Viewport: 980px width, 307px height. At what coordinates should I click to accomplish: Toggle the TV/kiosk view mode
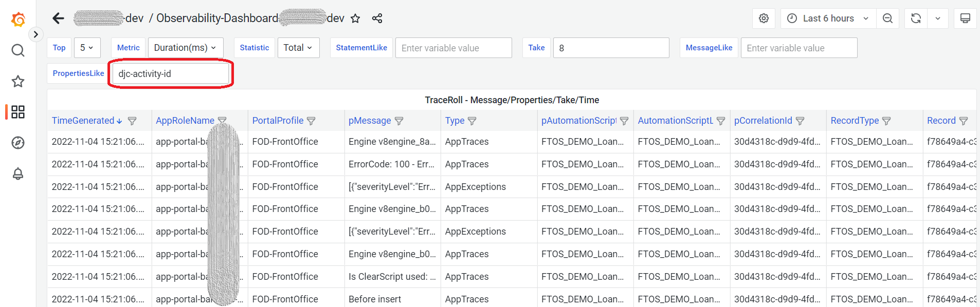(x=965, y=18)
